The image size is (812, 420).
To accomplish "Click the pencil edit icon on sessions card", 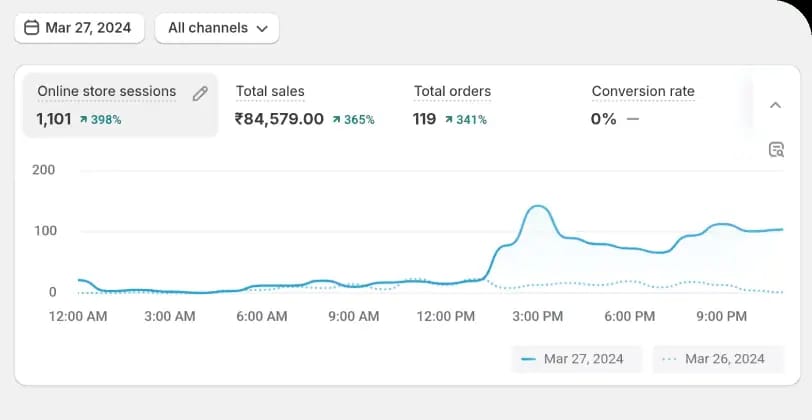I will pyautogui.click(x=200, y=93).
